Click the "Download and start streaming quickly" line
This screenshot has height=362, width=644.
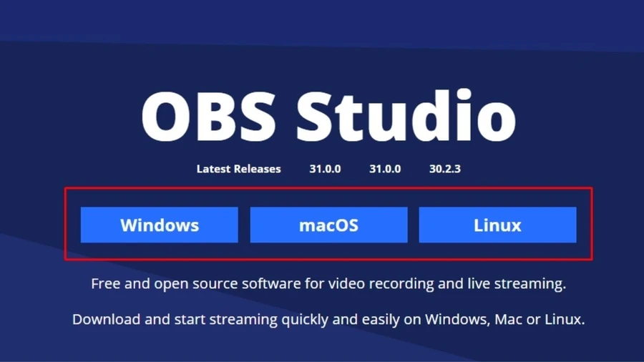pyautogui.click(x=328, y=319)
